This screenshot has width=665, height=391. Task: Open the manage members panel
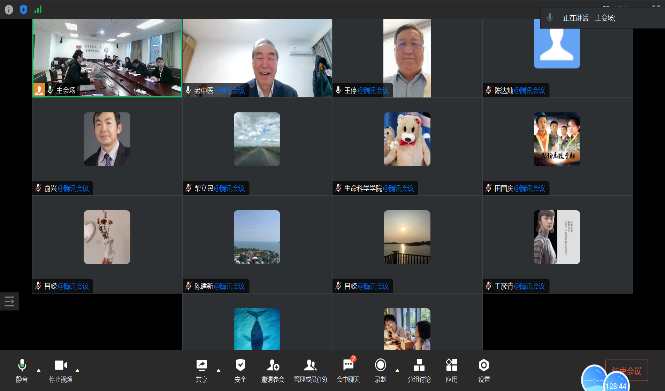coord(310,370)
